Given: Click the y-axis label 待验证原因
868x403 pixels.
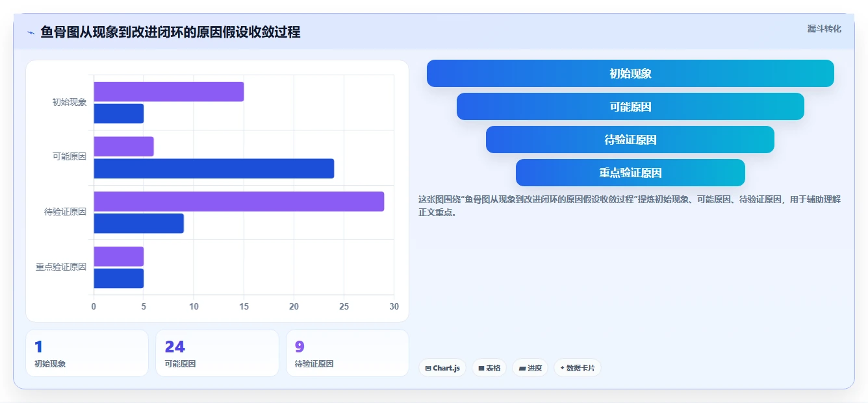Looking at the screenshot, I should (66, 212).
